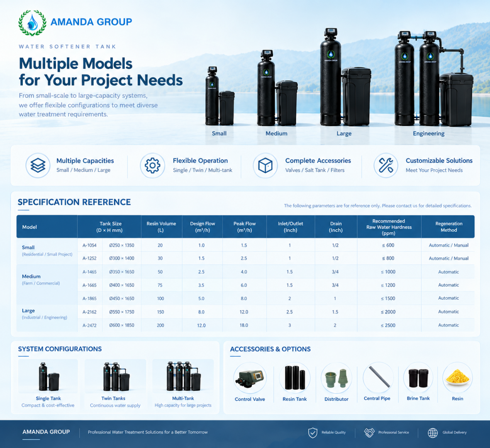Click the reference-only parameters disclaimer note

pyautogui.click(x=378, y=206)
